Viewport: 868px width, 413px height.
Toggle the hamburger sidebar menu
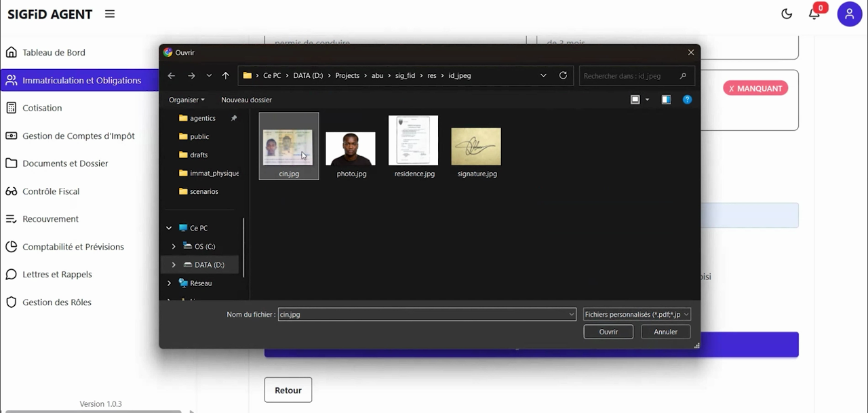pyautogui.click(x=110, y=14)
